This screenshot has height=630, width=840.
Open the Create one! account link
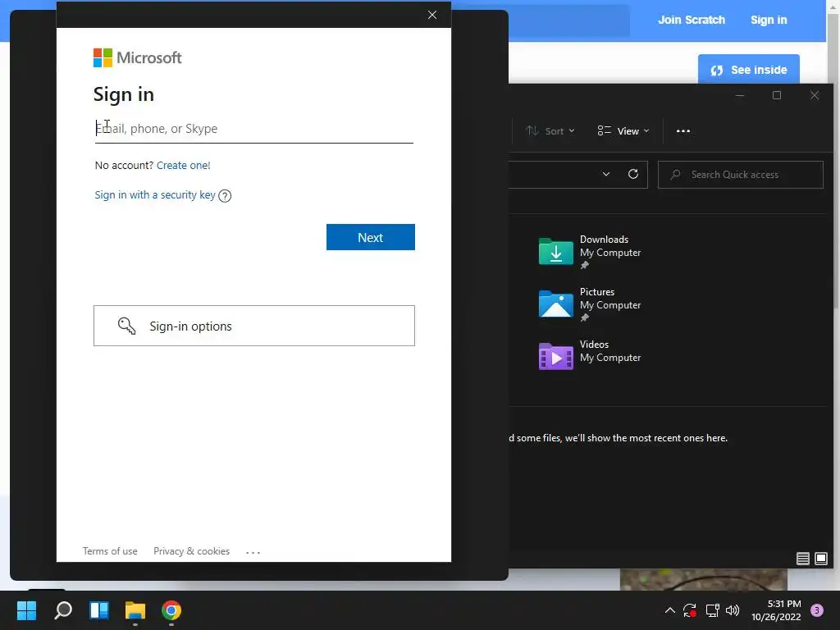pyautogui.click(x=183, y=165)
